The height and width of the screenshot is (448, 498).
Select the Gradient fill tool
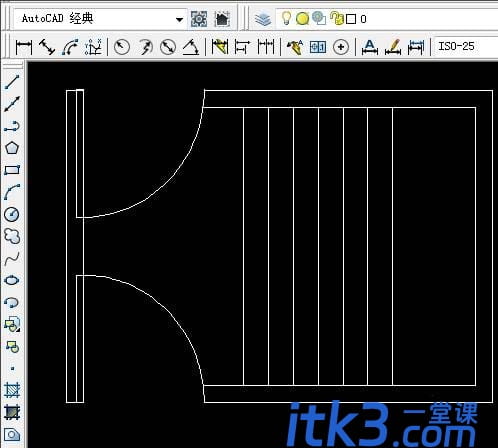[12, 412]
